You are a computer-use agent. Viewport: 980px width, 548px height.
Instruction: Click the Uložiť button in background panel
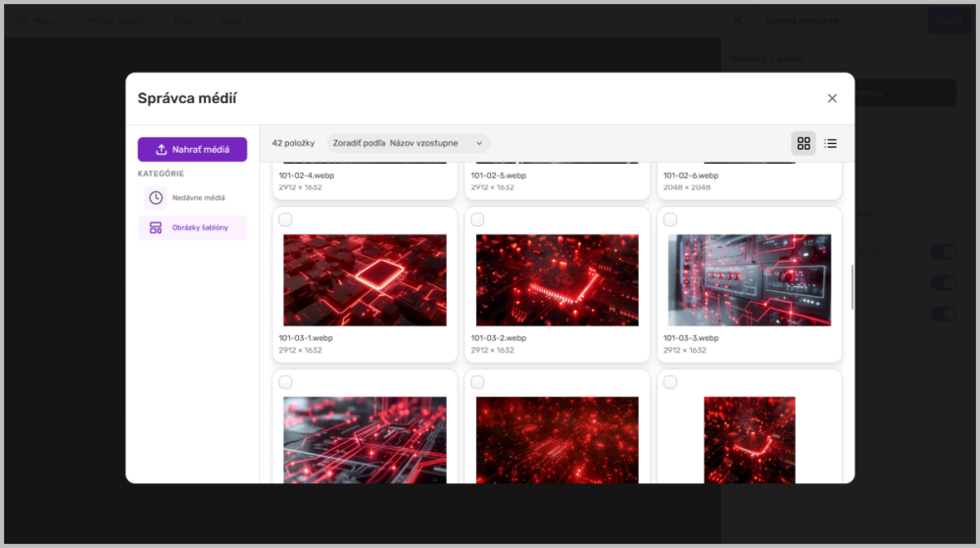(x=950, y=21)
